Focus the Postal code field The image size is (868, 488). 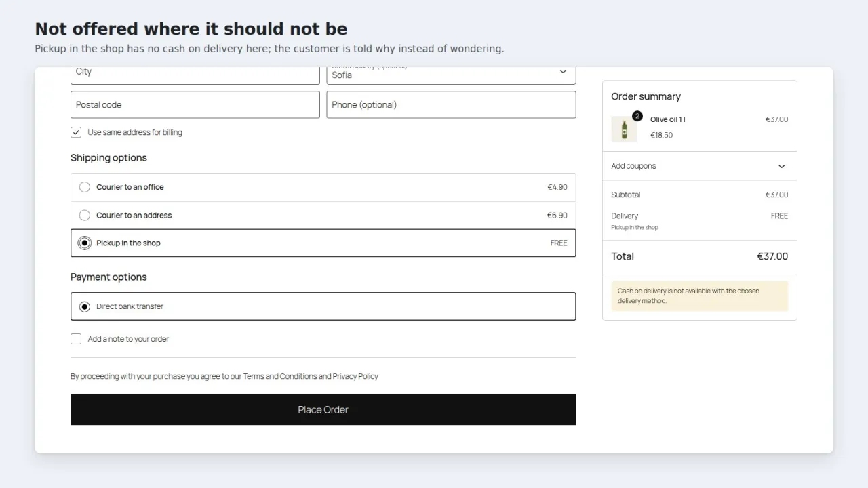coord(195,104)
